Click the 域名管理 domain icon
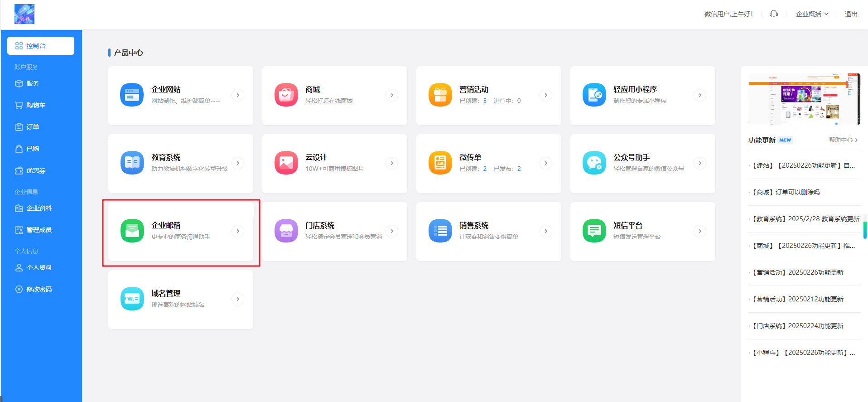Screen dimensions: 868x402 132,299
